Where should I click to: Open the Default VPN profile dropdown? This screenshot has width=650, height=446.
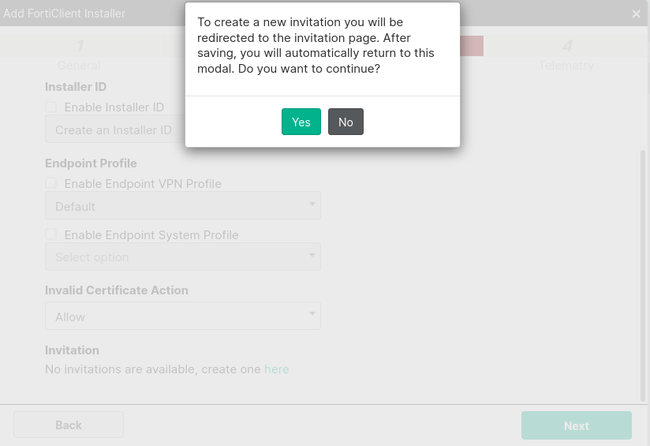(x=182, y=206)
